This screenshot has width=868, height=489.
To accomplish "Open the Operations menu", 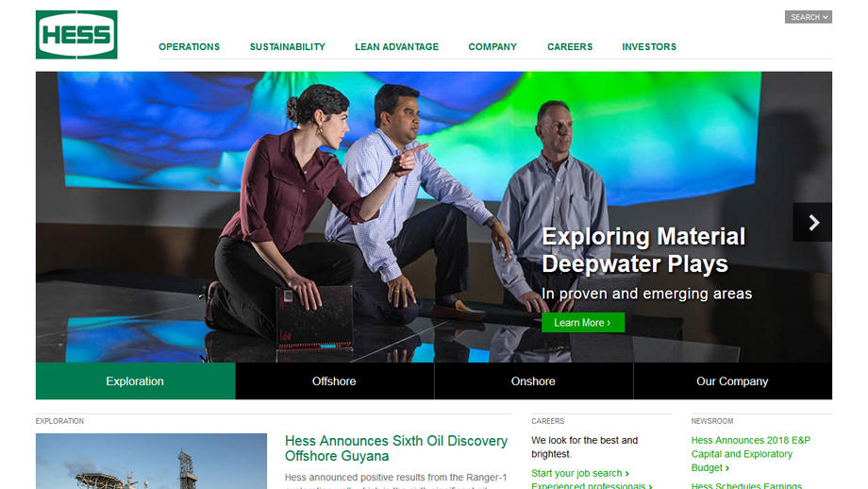I will pyautogui.click(x=189, y=46).
